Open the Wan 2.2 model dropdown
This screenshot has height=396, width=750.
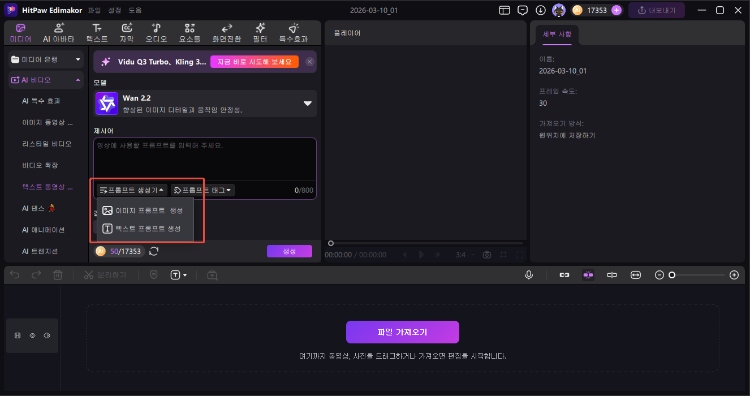tap(308, 103)
